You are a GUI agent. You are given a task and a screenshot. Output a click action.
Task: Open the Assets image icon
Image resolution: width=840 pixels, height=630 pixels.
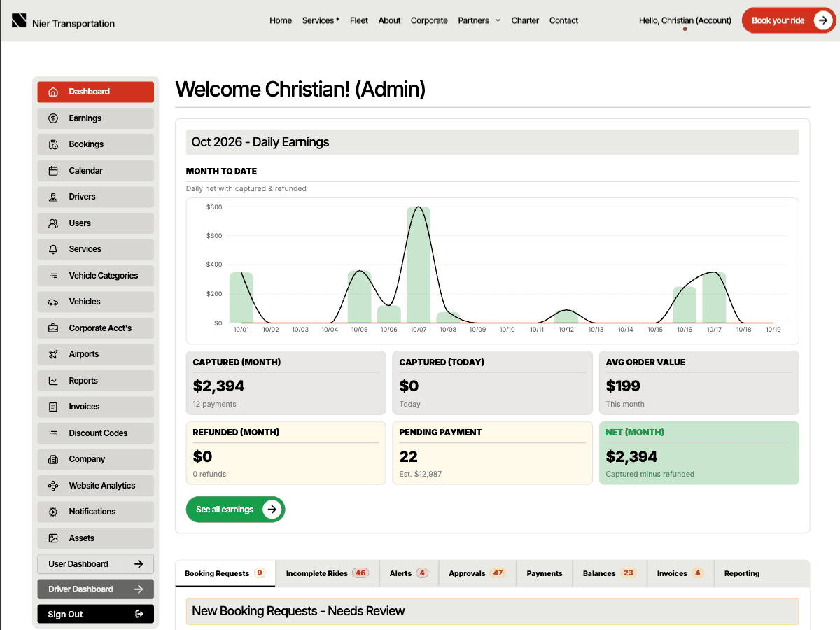[x=53, y=538]
